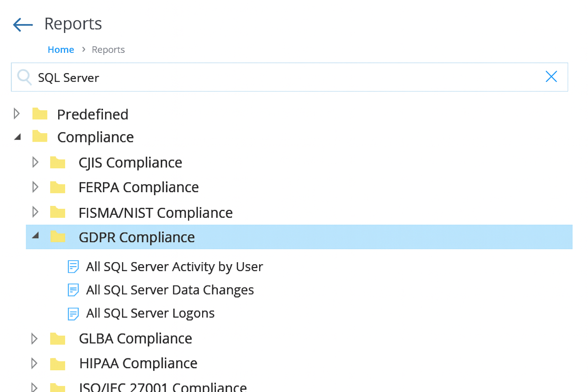
Task: Click the Compliance folder icon
Action: point(40,137)
